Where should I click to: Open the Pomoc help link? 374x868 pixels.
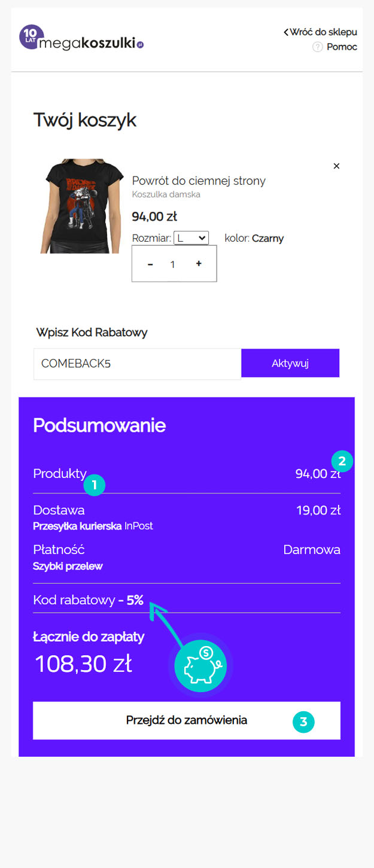click(x=342, y=47)
